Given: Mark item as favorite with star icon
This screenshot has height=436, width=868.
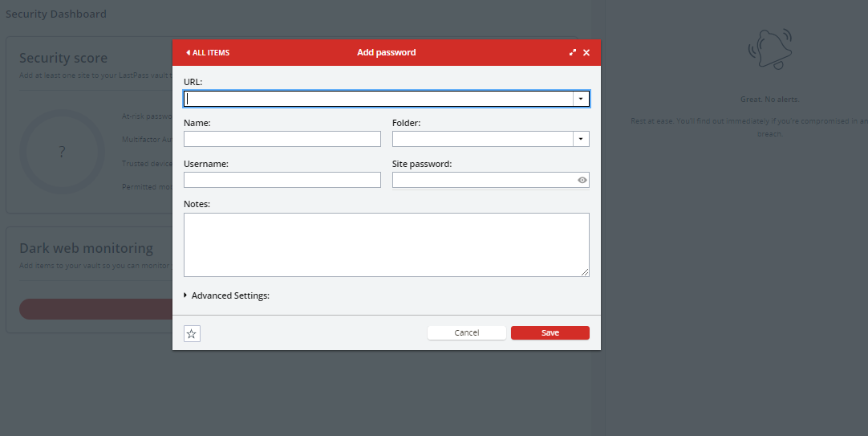Looking at the screenshot, I should click(192, 333).
